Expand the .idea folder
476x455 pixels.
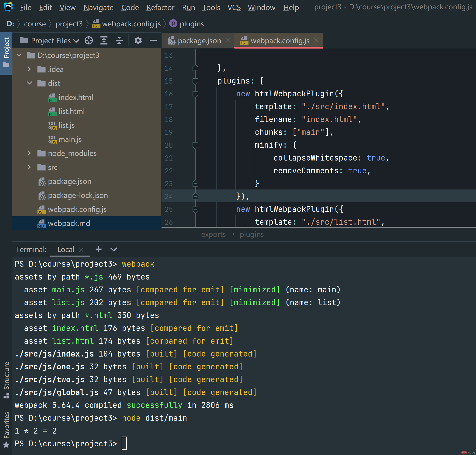pyautogui.click(x=29, y=69)
